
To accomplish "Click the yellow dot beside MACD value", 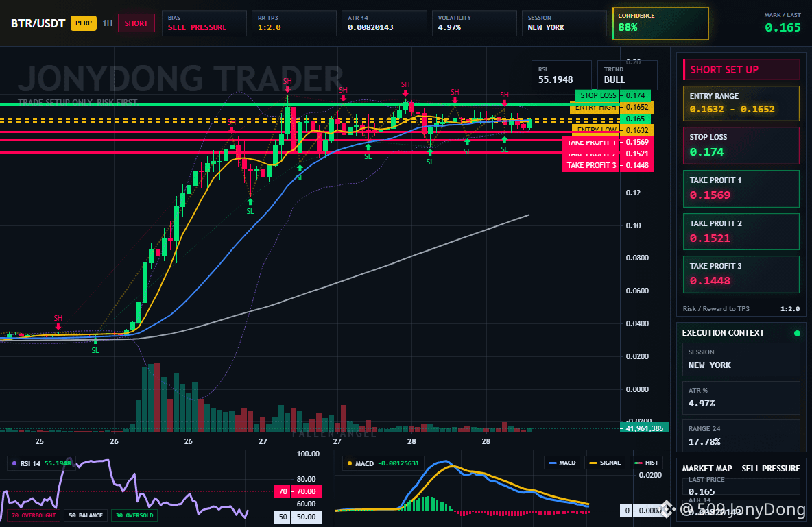I will pyautogui.click(x=350, y=463).
